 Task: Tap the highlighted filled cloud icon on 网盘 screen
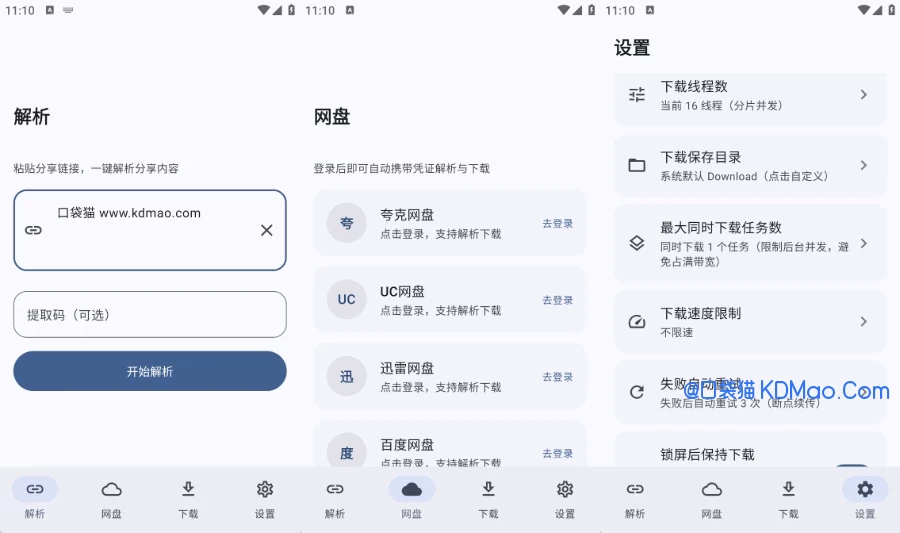[412, 489]
